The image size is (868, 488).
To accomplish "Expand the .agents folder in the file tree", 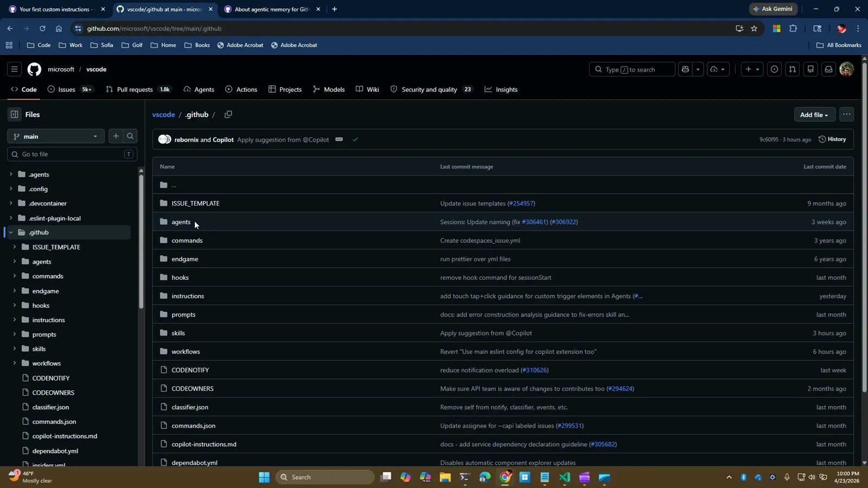I will point(11,174).
